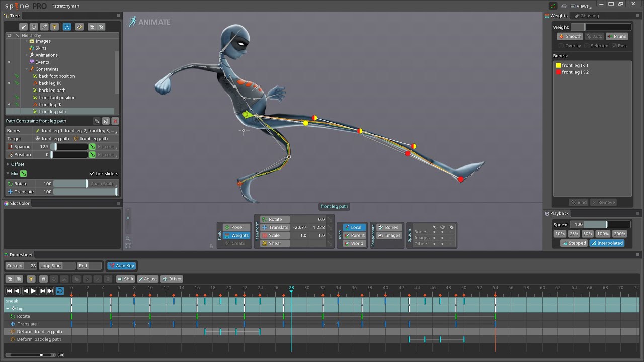The width and height of the screenshot is (644, 362).
Task: Click the playback Speed slider
Action: pyautogui.click(x=600, y=225)
